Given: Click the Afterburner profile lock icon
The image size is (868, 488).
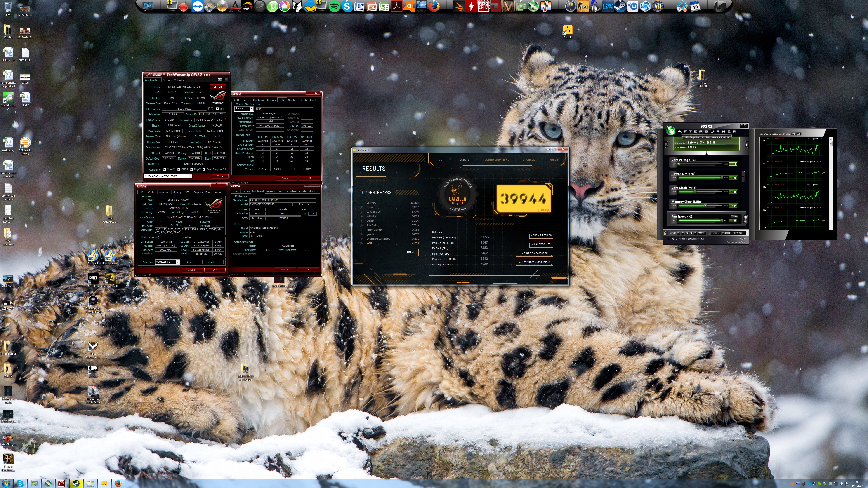Looking at the screenshot, I should pos(665,233).
